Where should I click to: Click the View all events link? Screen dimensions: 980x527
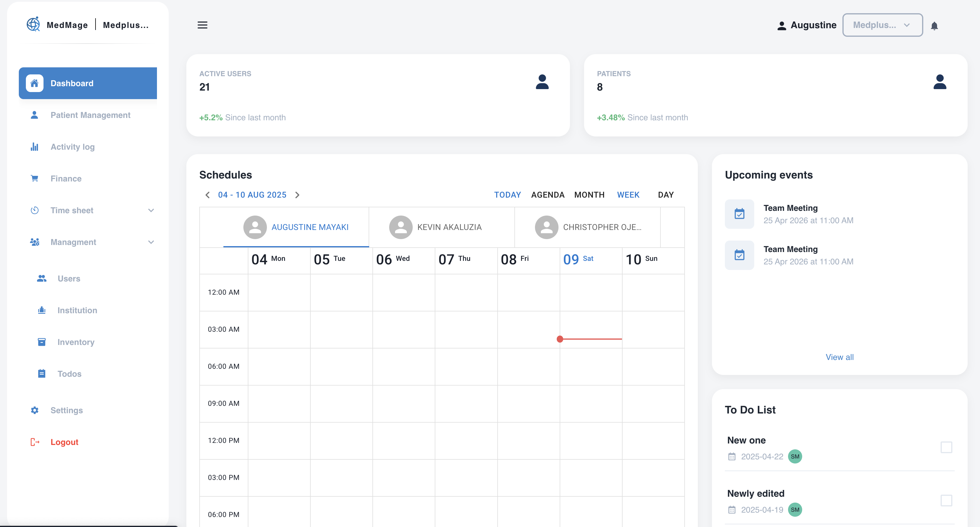click(x=839, y=356)
